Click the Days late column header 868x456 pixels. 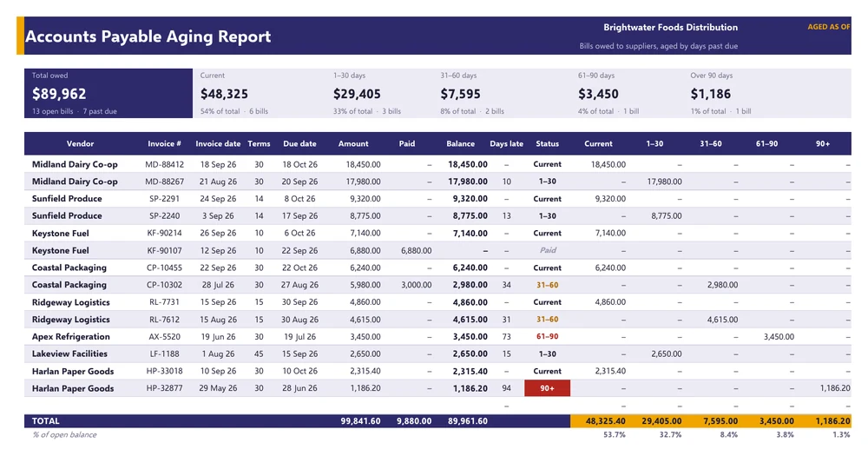pyautogui.click(x=507, y=143)
